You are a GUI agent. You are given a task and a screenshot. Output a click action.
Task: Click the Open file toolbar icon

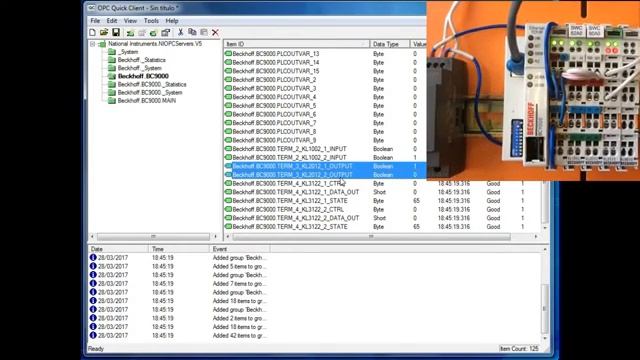pyautogui.click(x=104, y=32)
